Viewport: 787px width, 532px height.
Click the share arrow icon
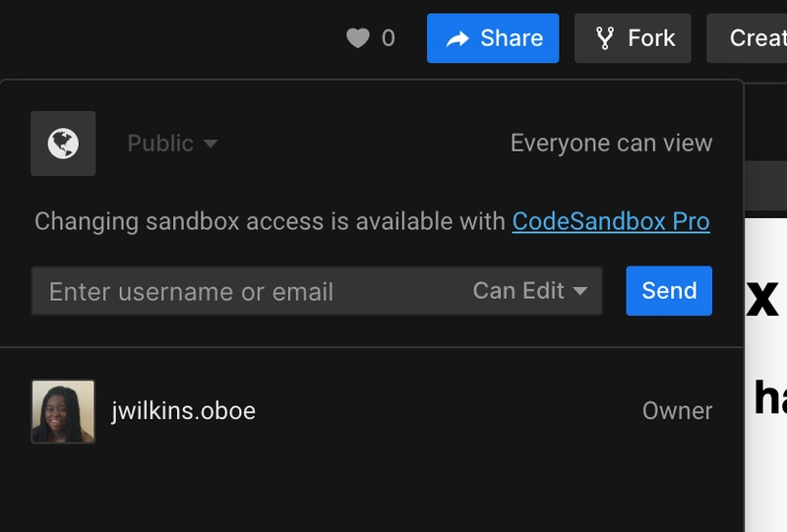457,38
